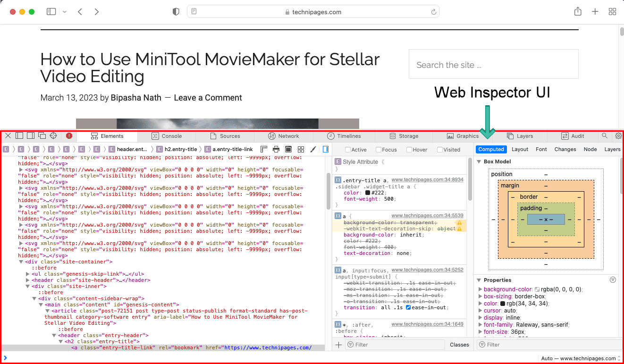
Task: Close the Web Inspector with the X icon
Action: point(8,136)
